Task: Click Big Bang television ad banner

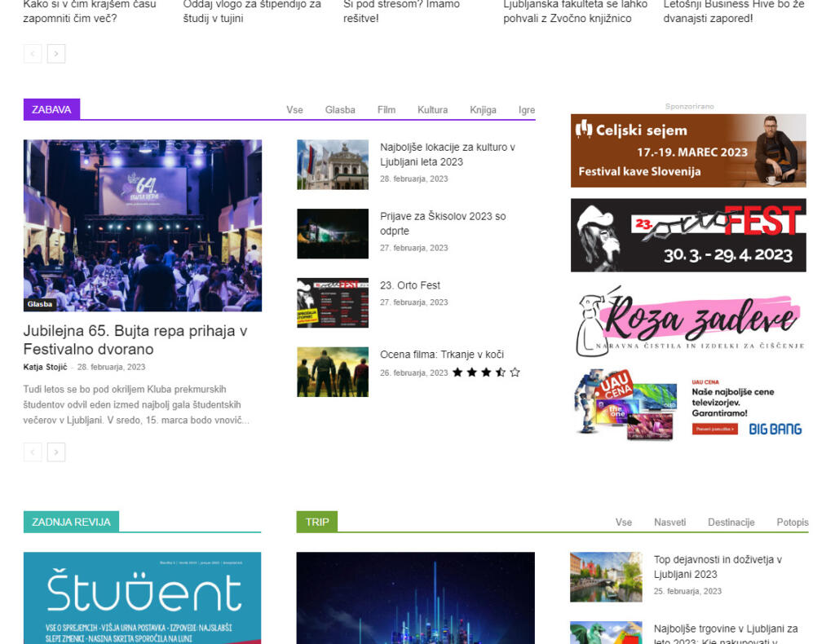Action: (688, 405)
